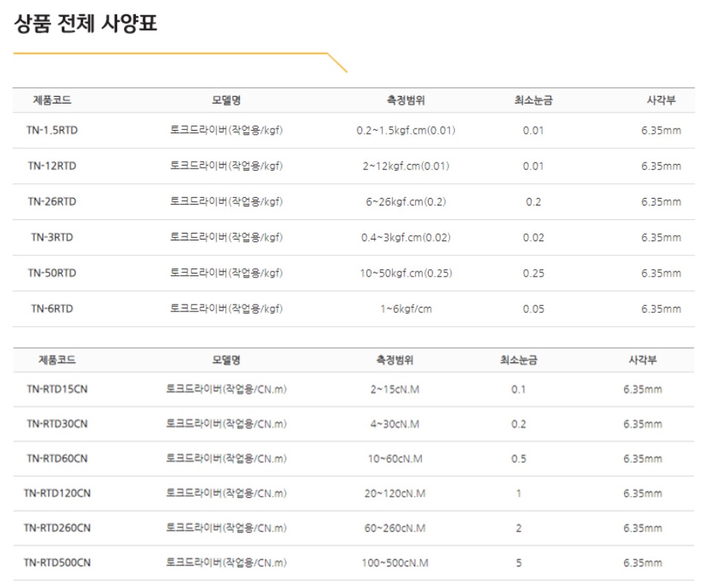Click 6.35mm in the TN-RTD260CN row
709x588 pixels.
pyautogui.click(x=642, y=528)
